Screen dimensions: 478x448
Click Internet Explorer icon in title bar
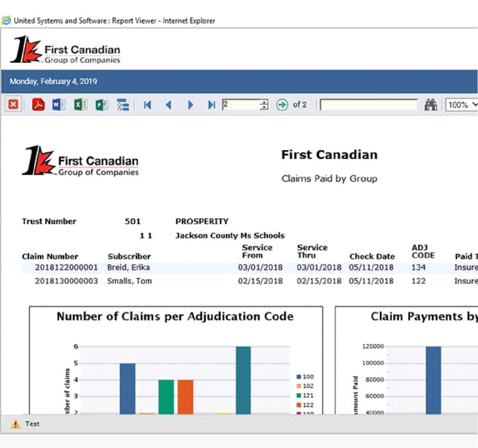pos(6,20)
